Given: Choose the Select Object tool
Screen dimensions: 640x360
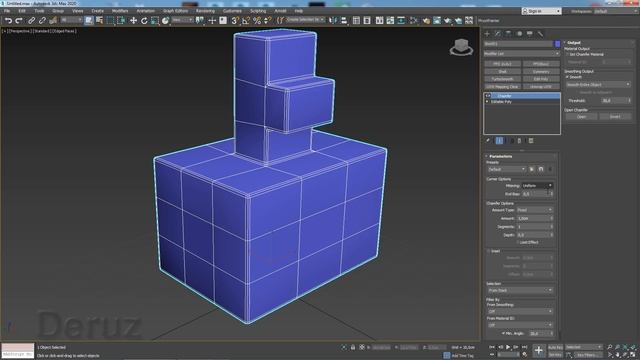Looking at the screenshot, I should pyautogui.click(x=89, y=20).
